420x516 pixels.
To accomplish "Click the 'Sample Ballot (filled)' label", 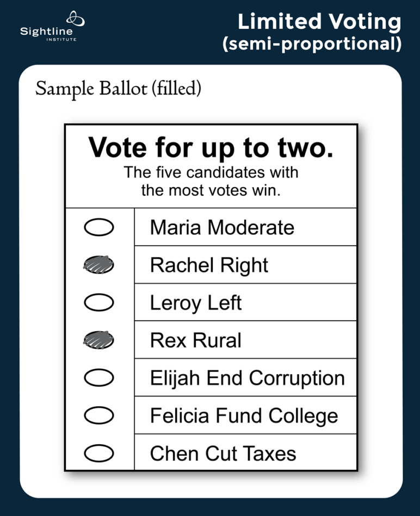I will [118, 89].
